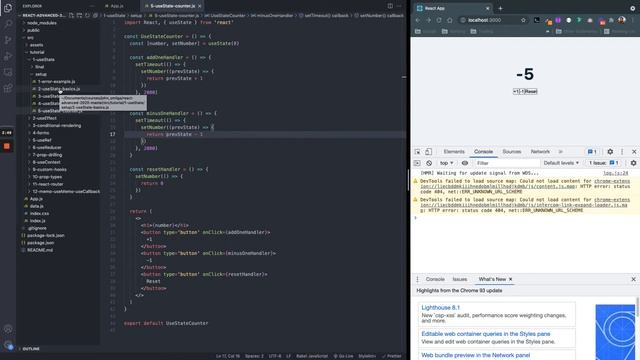Screen dimensions: 640x360
Task: Click the Reset button in React app
Action: (531, 91)
